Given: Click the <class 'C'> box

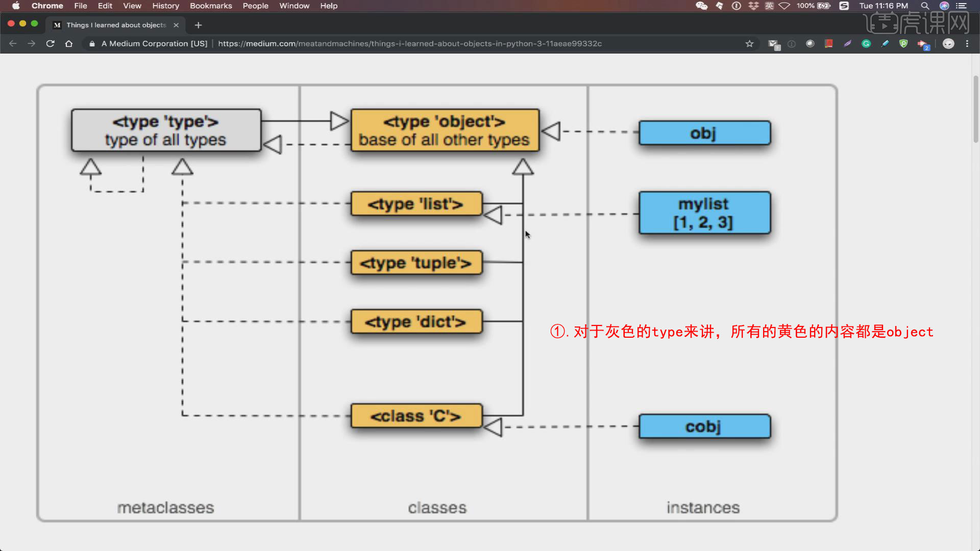Looking at the screenshot, I should [416, 416].
